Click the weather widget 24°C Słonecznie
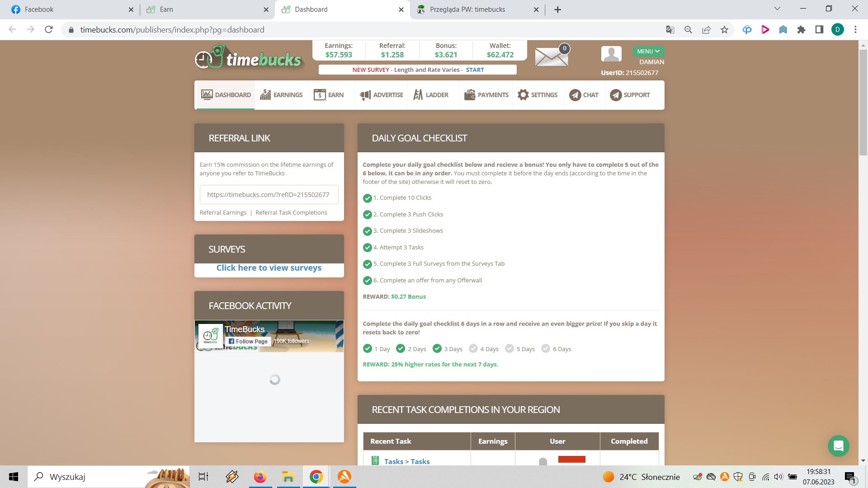The width and height of the screenshot is (868, 488). 641,477
